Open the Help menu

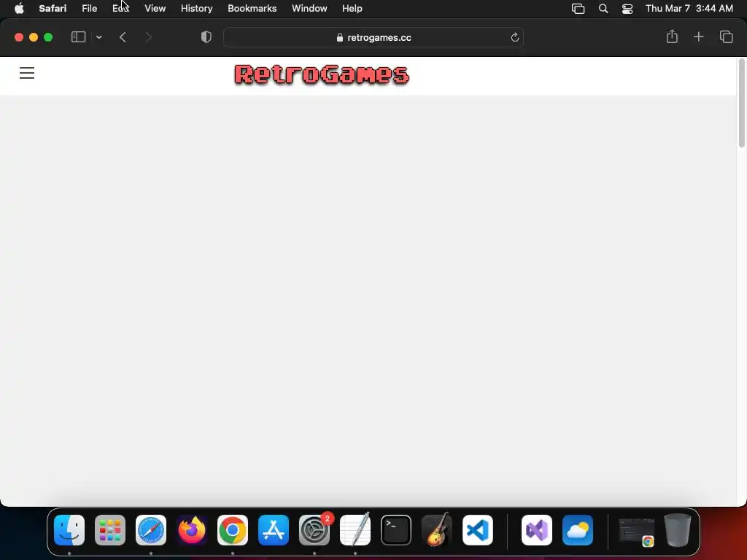pos(352,8)
